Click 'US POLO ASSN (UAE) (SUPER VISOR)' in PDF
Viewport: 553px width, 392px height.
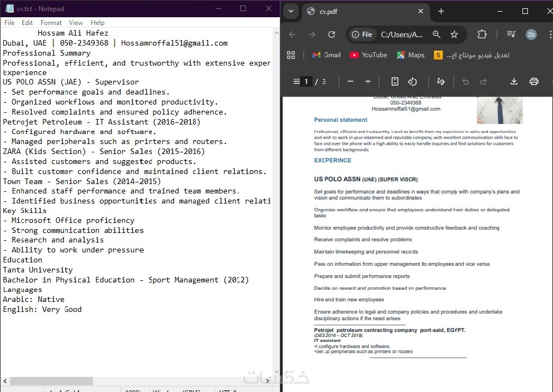[x=366, y=179]
